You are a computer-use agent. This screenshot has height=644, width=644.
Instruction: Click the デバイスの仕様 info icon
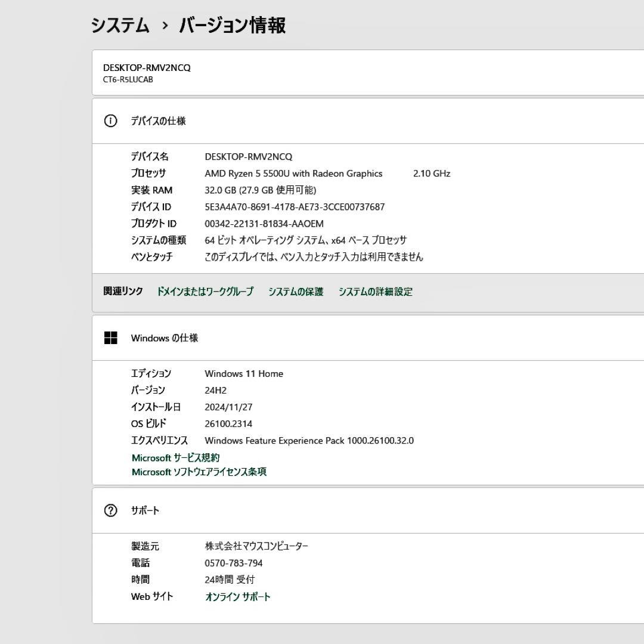click(x=110, y=120)
